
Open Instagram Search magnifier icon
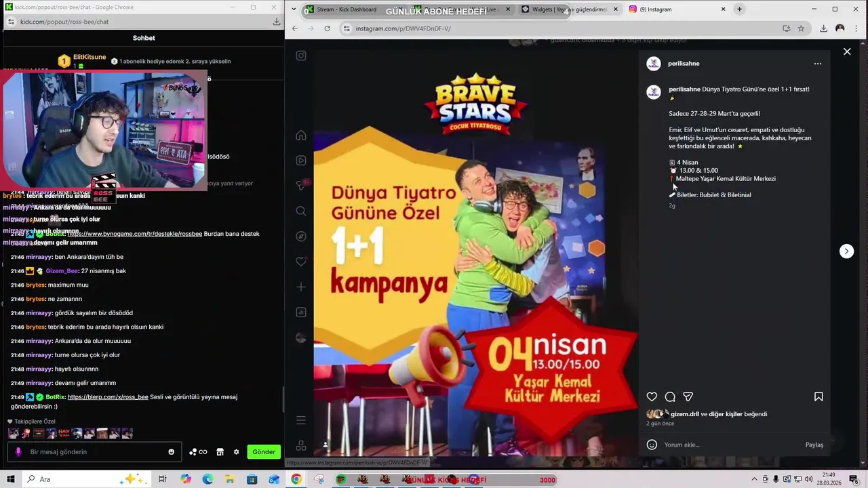click(301, 211)
